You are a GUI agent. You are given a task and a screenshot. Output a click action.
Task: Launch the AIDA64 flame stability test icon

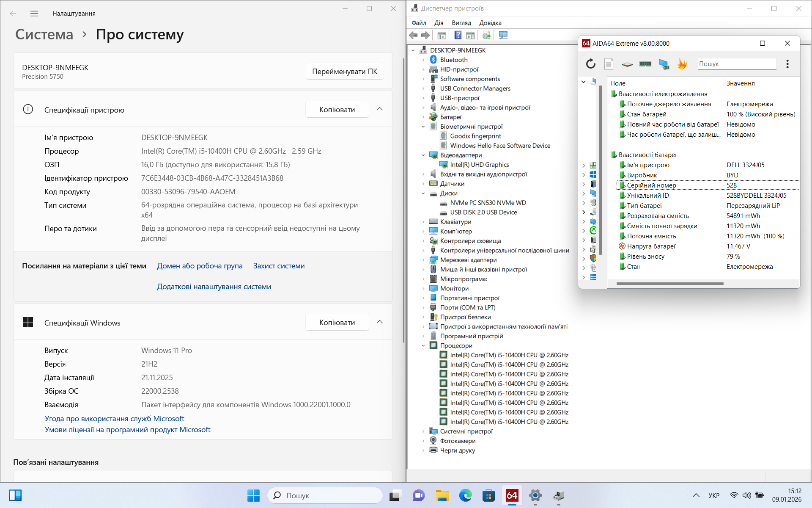(682, 64)
